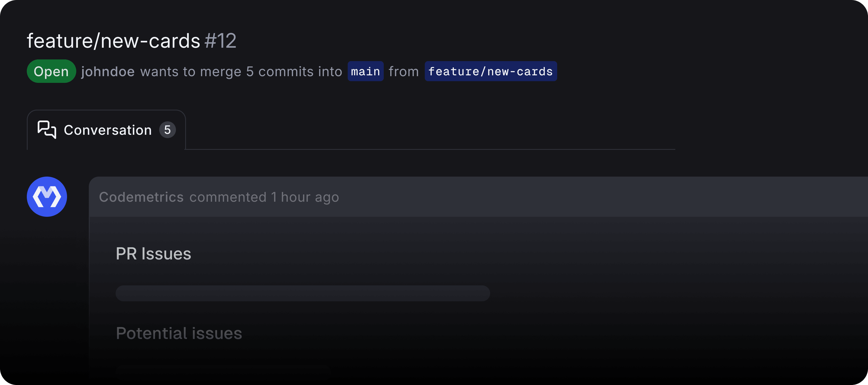Image resolution: width=868 pixels, height=385 pixels.
Task: Click the Codemetrics bot avatar icon
Action: (47, 196)
